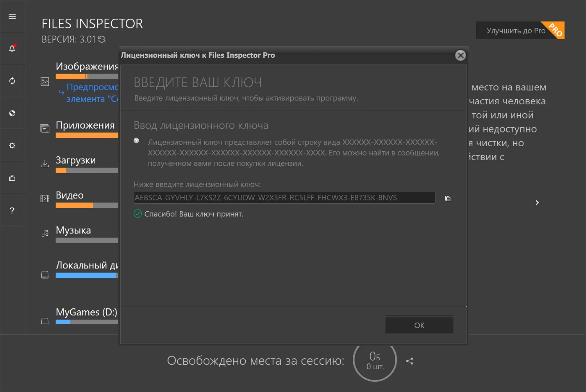Click the MyGames (D:) usage bar
Image resolution: width=586 pixels, height=392 pixels.
[87, 322]
